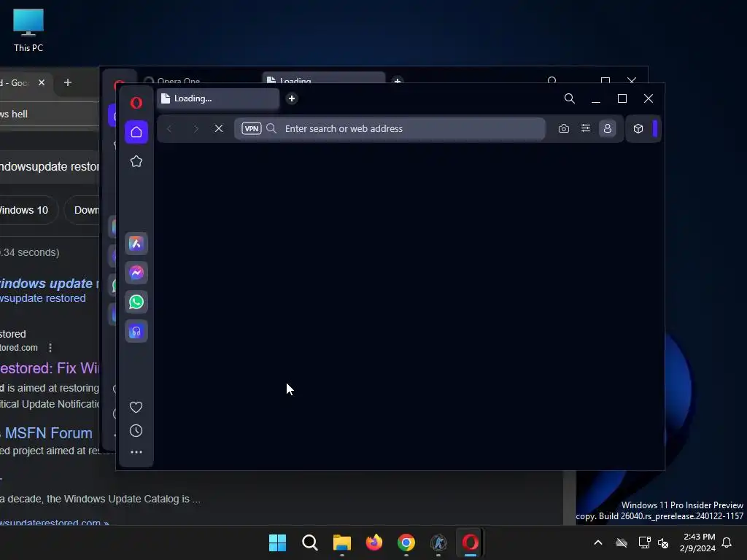Image resolution: width=747 pixels, height=560 pixels.
Task: Open the Player headphones icon in sidebar
Action: [x=136, y=332]
